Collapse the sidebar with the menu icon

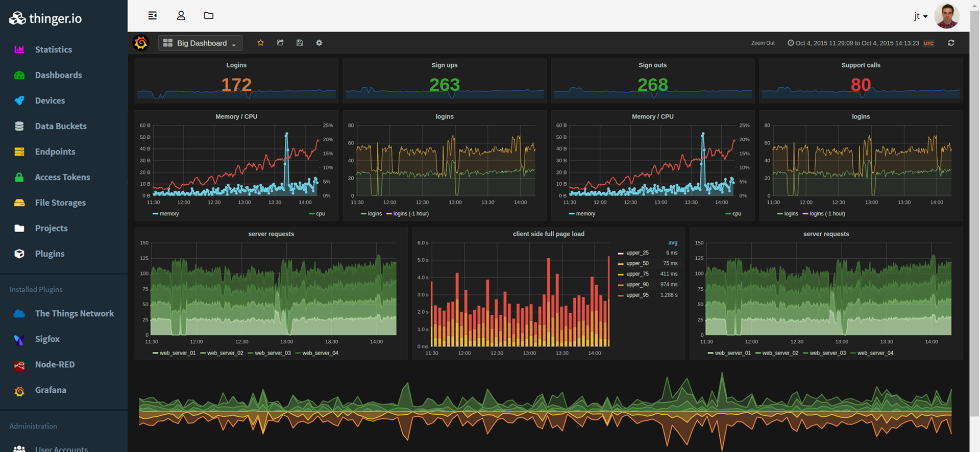coord(152,16)
